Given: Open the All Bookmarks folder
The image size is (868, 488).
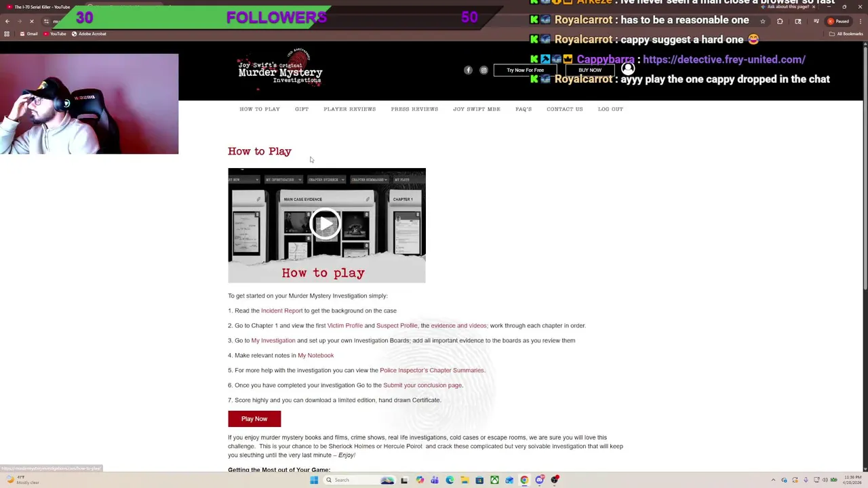Looking at the screenshot, I should point(846,34).
